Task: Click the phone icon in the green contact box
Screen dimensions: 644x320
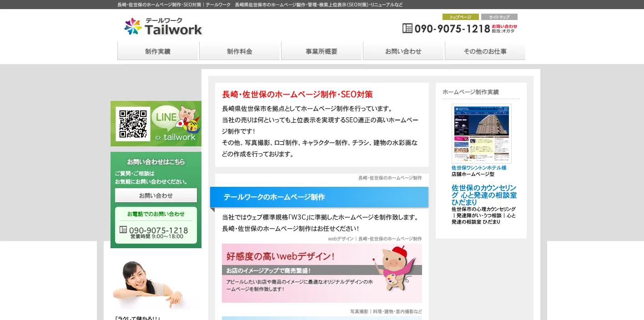Action: 123,230
